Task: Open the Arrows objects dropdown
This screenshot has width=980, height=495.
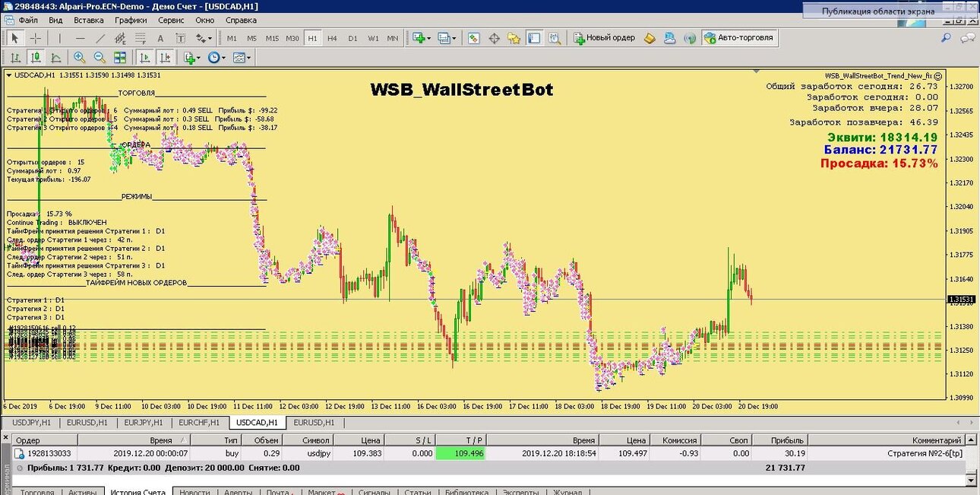Action: point(204,38)
